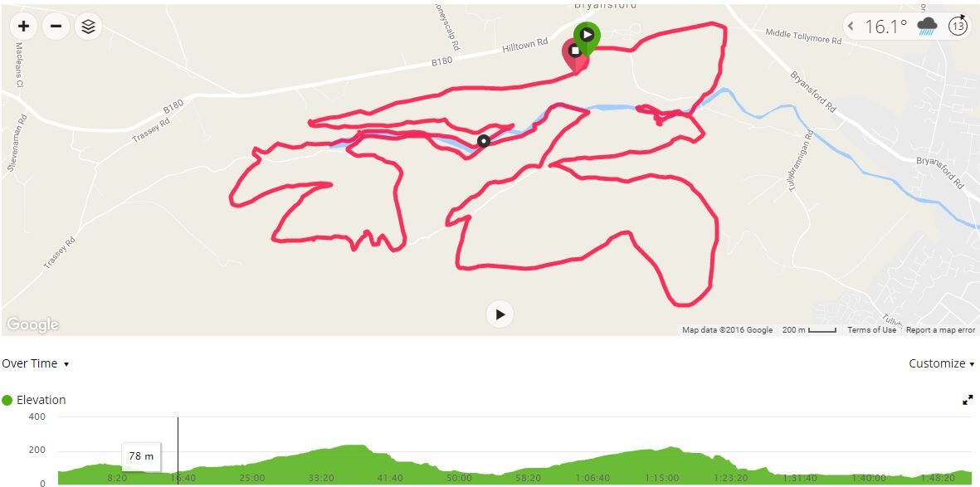Screen dimensions: 980x487
Task: Click the wind speed 13 indicator
Action: tap(958, 27)
